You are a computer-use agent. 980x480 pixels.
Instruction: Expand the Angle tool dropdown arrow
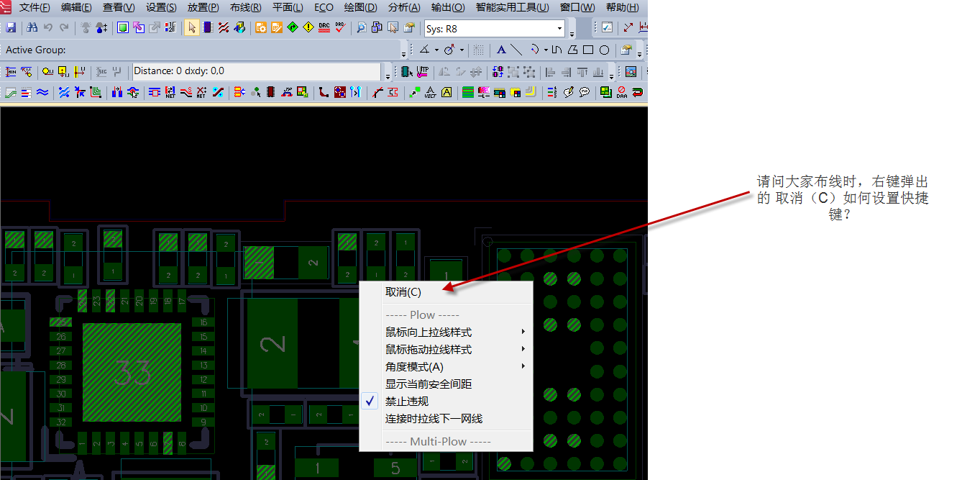tap(436, 50)
